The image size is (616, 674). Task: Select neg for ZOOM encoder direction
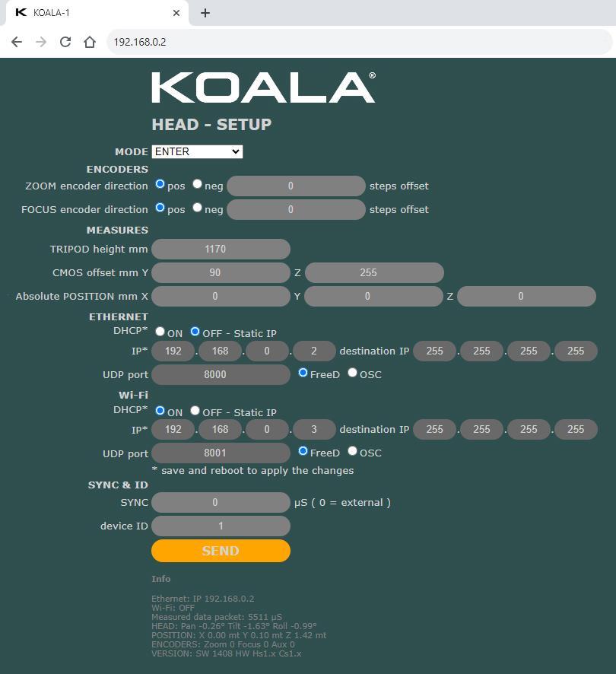pyautogui.click(x=197, y=184)
